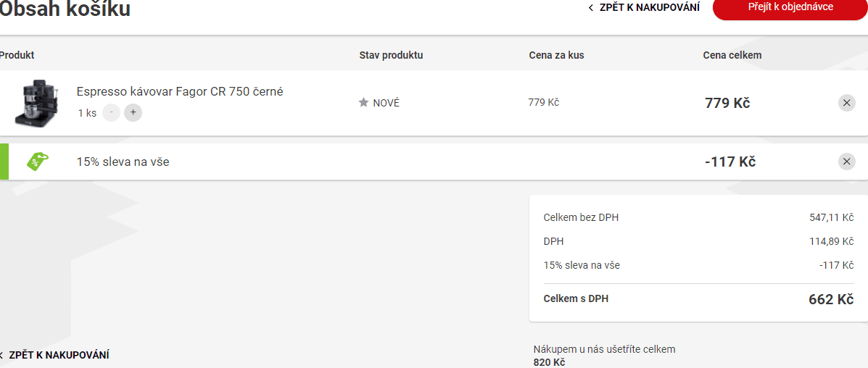Remove the 15% sleva discount row
This screenshot has height=368, width=868.
[x=846, y=162]
